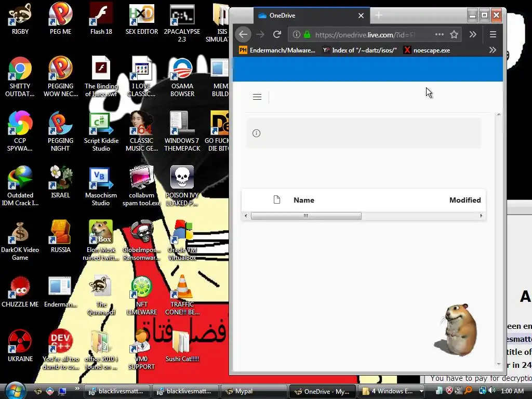The image size is (532, 399).
Task: Open the NFT LIMEWARE shortcut
Action: click(142, 296)
